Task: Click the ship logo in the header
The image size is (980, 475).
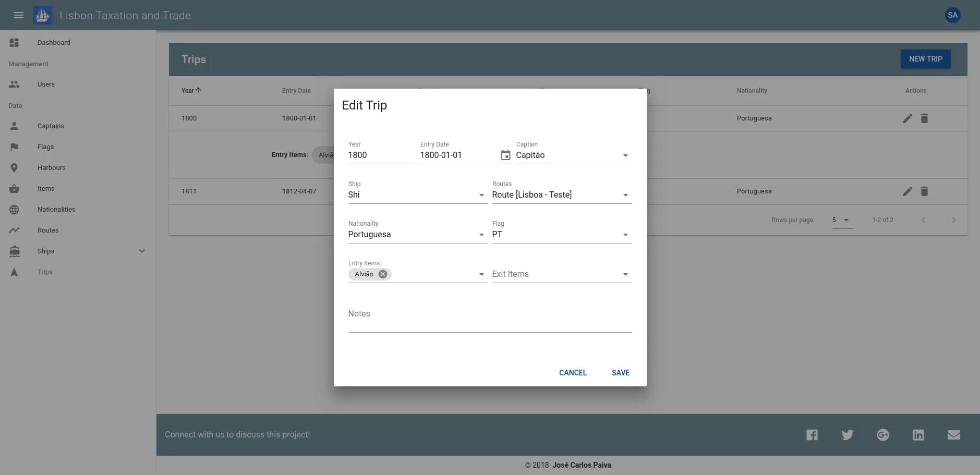Action: click(43, 15)
